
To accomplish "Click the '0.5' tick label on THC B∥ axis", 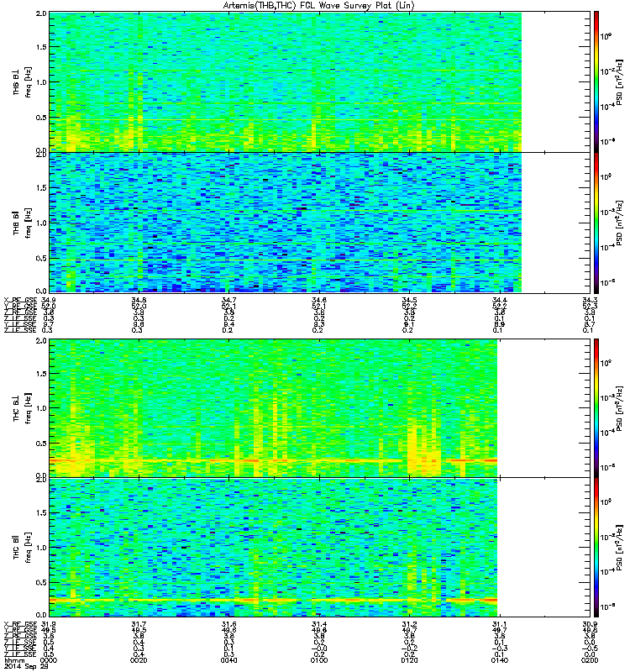I will coord(41,582).
